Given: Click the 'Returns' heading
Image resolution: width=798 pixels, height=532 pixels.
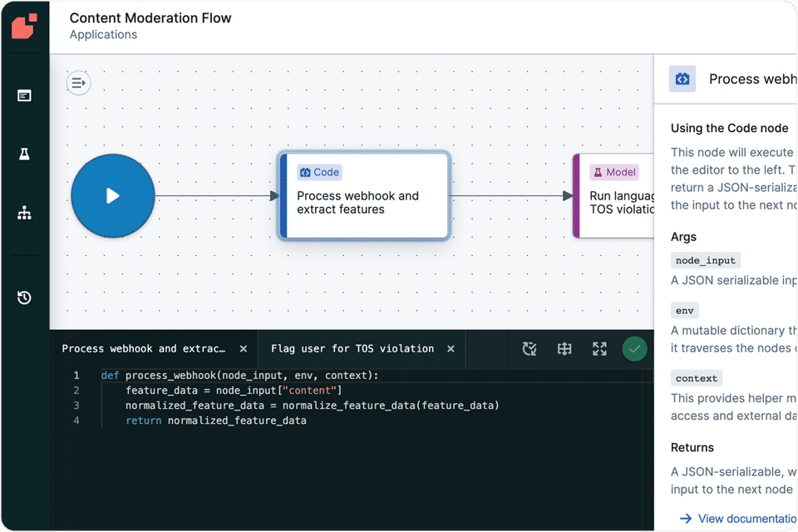Looking at the screenshot, I should 692,447.
